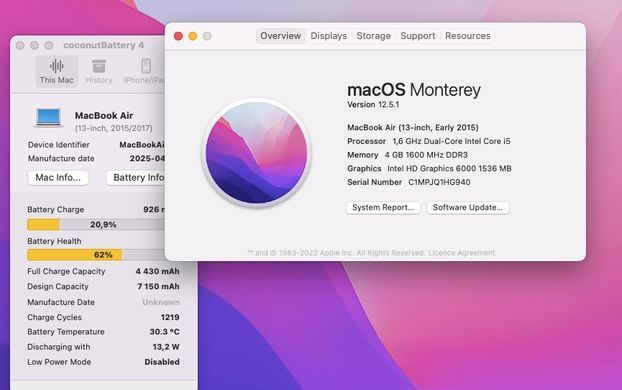Click the Battery Health 62% bar
This screenshot has height=390, width=622.
pyautogui.click(x=96, y=255)
